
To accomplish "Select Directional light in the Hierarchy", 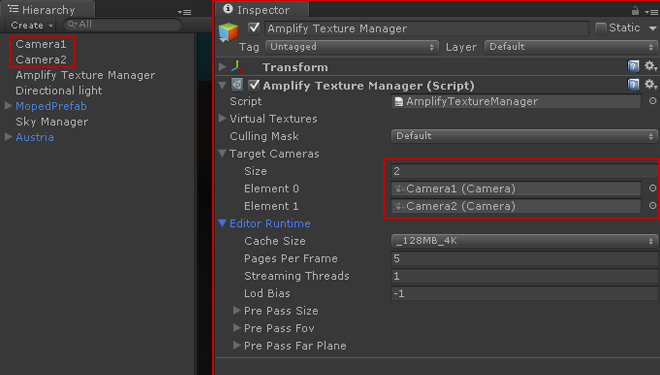I will (x=59, y=90).
